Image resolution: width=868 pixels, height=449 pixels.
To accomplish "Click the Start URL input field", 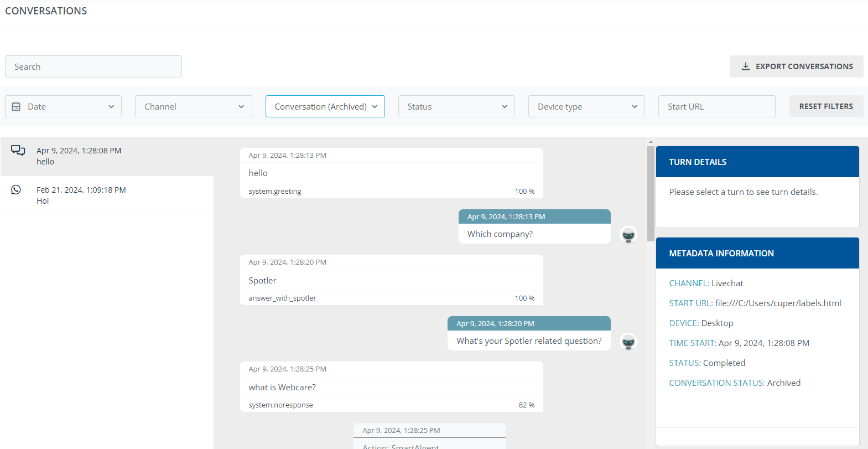I will click(x=717, y=106).
